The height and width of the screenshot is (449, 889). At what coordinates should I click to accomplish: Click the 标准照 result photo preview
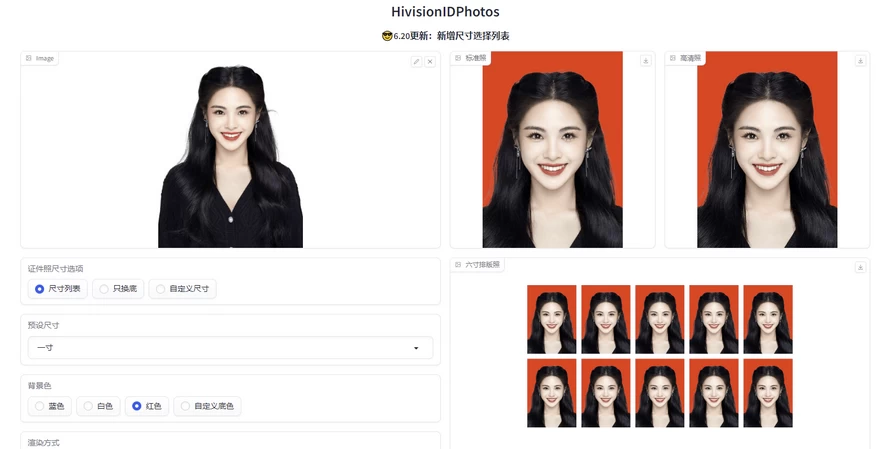[x=552, y=150]
